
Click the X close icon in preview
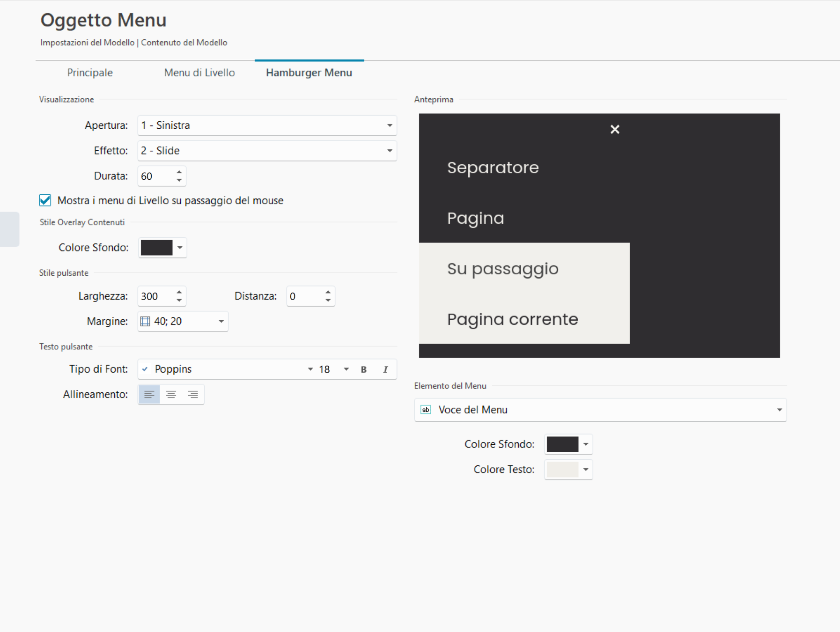click(615, 129)
